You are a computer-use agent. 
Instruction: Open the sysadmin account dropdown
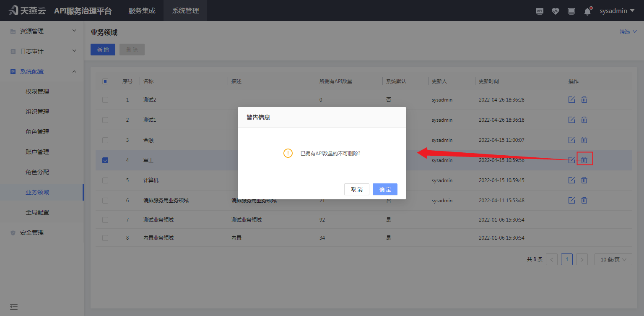coord(616,10)
